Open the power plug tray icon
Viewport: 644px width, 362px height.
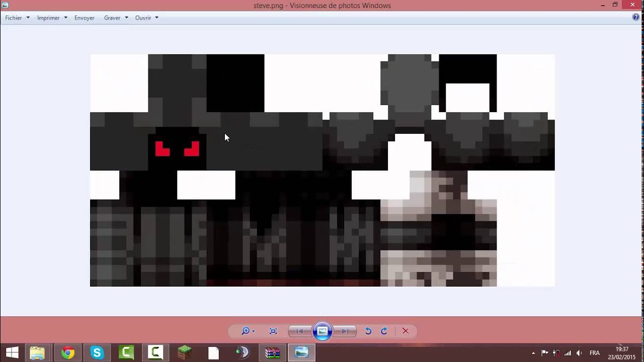[x=556, y=353]
